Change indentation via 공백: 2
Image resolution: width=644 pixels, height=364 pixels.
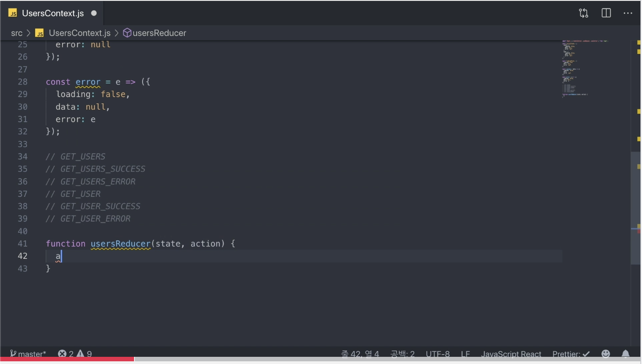coord(402,354)
